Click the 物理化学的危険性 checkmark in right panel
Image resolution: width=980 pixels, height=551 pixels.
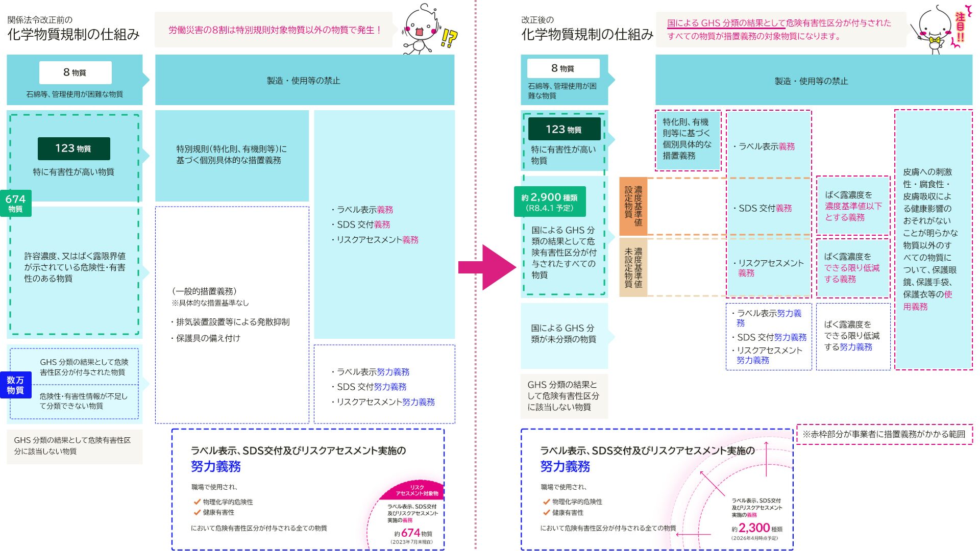click(547, 502)
